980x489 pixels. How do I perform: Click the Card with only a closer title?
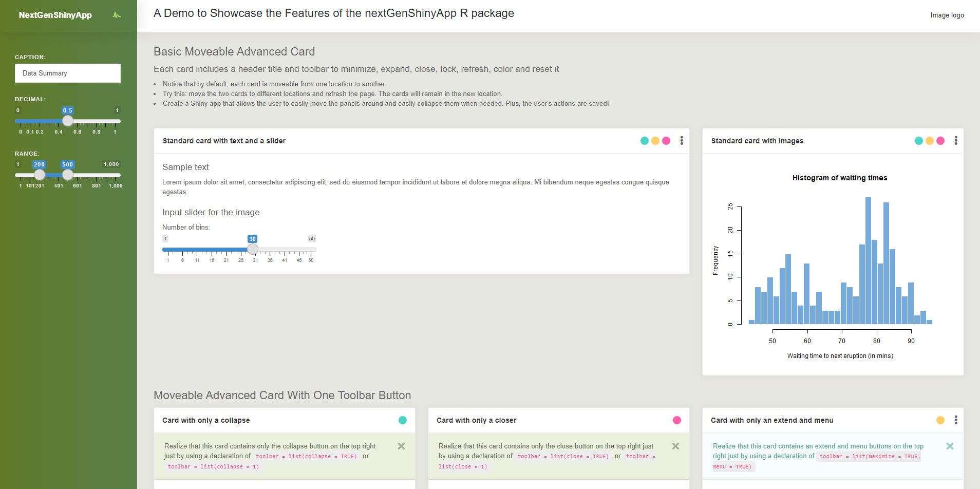tap(477, 420)
